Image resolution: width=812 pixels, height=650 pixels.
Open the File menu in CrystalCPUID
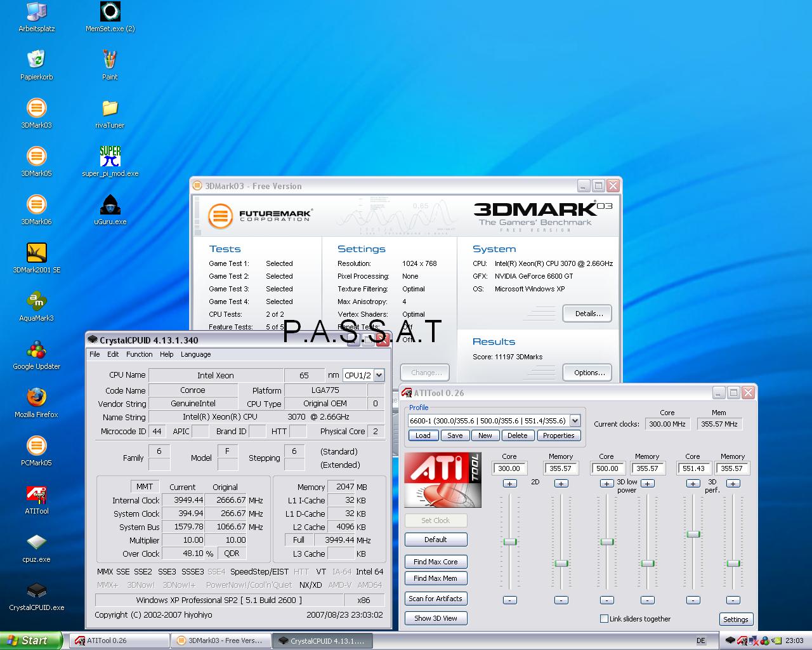(95, 354)
